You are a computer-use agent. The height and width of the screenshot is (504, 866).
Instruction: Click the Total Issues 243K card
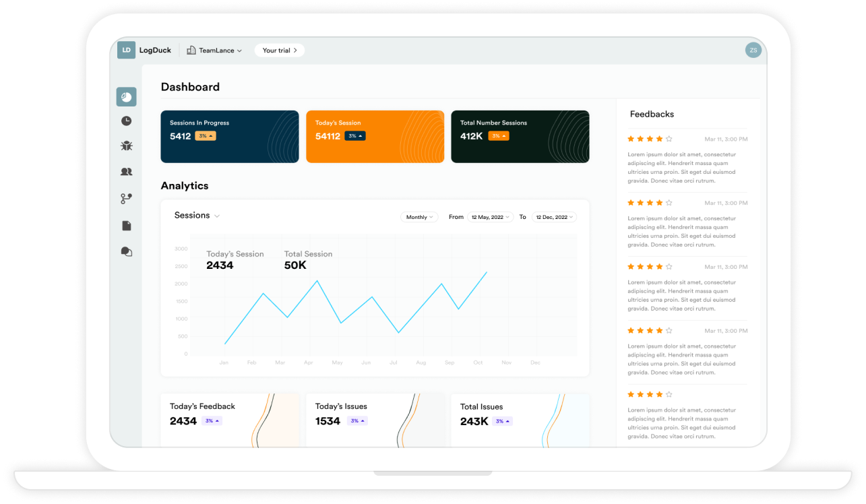pos(520,419)
